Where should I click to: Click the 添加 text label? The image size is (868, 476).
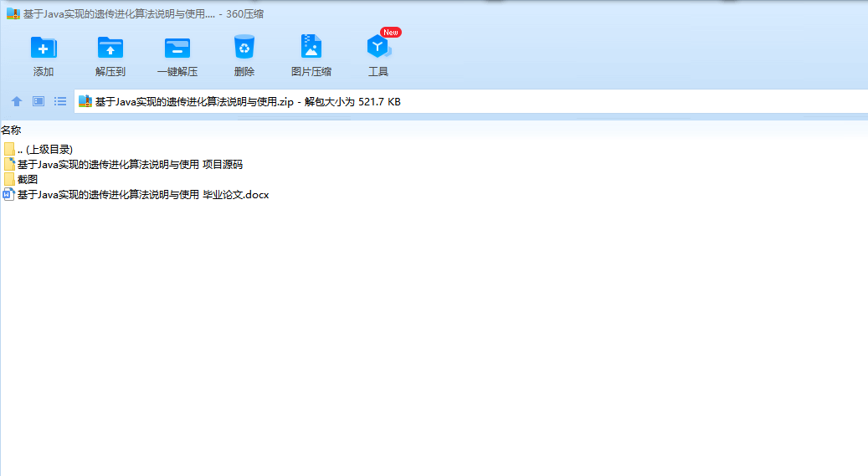coord(44,72)
